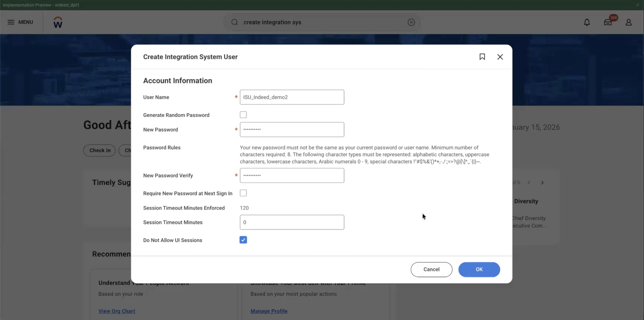This screenshot has width=644, height=320.
Task: Clear the search text with the X icon
Action: coord(411,22)
